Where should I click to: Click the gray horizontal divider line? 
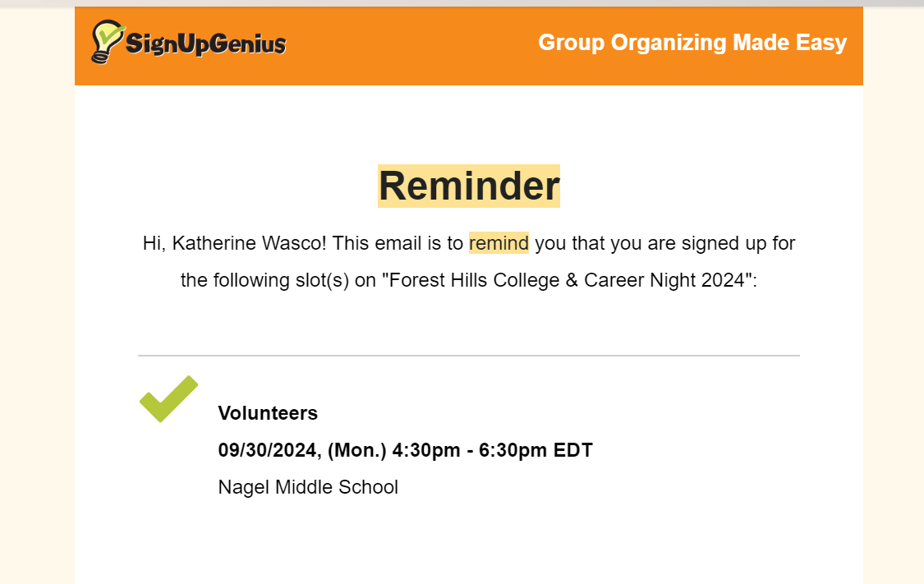point(468,356)
